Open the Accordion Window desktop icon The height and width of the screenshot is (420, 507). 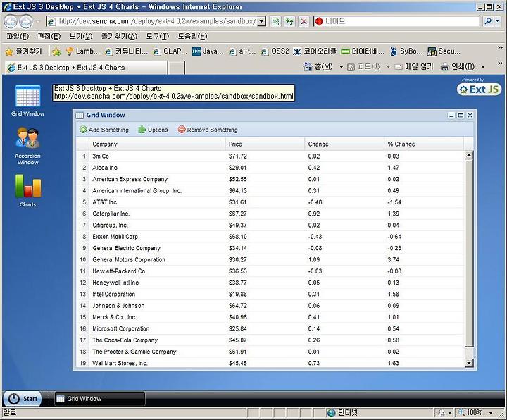point(27,138)
